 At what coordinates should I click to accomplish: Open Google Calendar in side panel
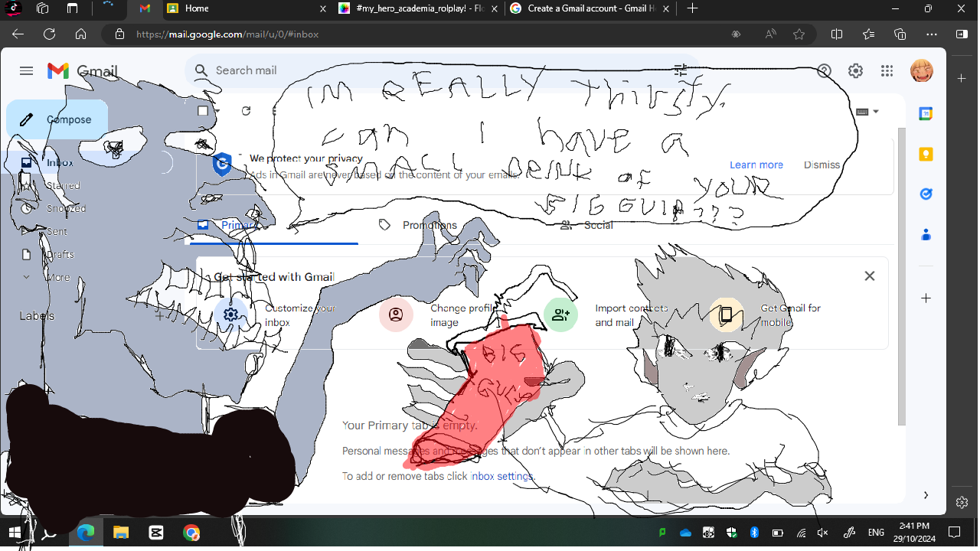(x=926, y=114)
